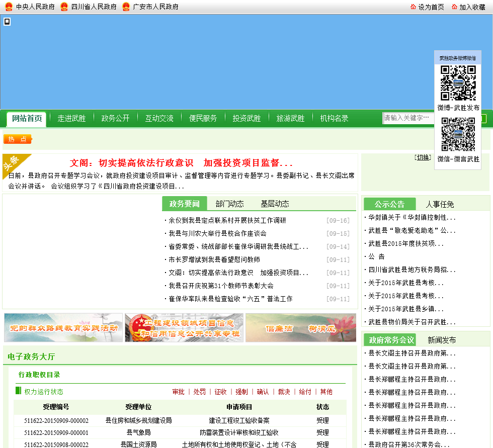Open the 旅游武胜 navigation menu item
493x448 pixels.
pos(290,118)
